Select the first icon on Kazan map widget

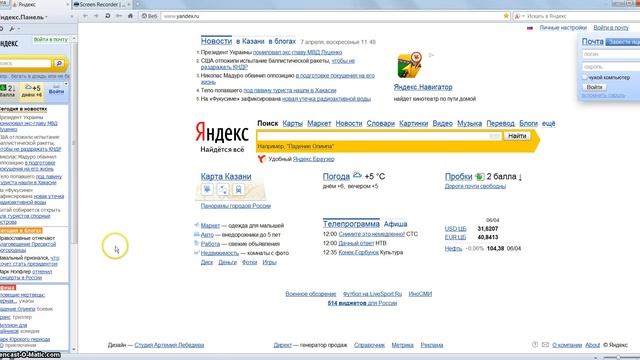coord(207,189)
